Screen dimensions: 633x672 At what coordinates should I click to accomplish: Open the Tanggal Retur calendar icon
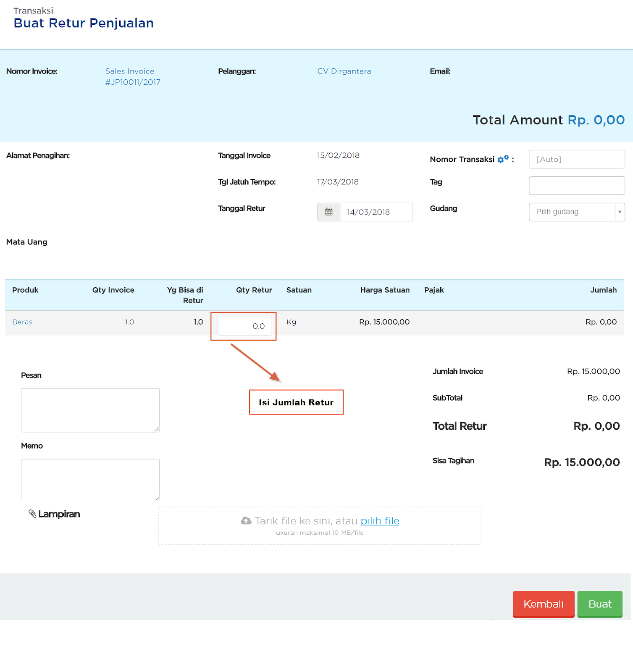[329, 212]
